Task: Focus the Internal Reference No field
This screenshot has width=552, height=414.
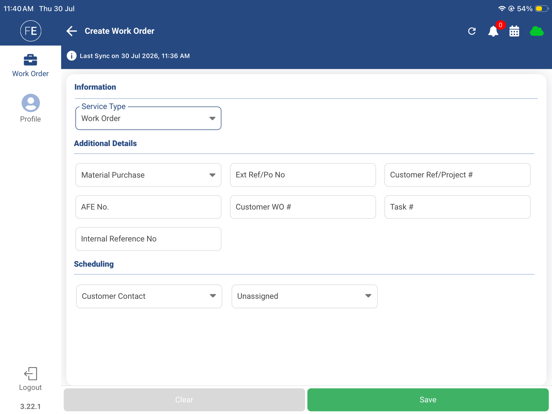Action: tap(148, 239)
